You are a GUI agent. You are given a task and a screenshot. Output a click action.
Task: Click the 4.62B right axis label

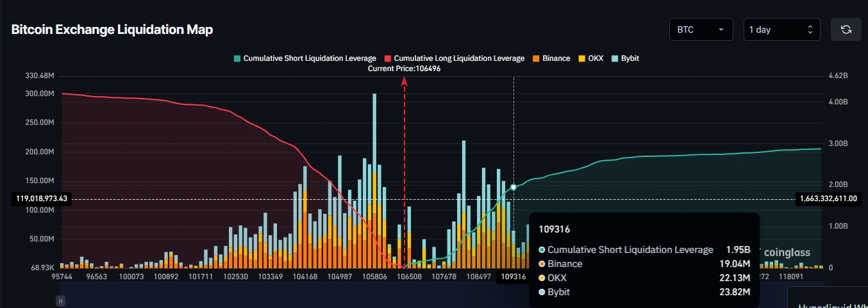(x=838, y=76)
